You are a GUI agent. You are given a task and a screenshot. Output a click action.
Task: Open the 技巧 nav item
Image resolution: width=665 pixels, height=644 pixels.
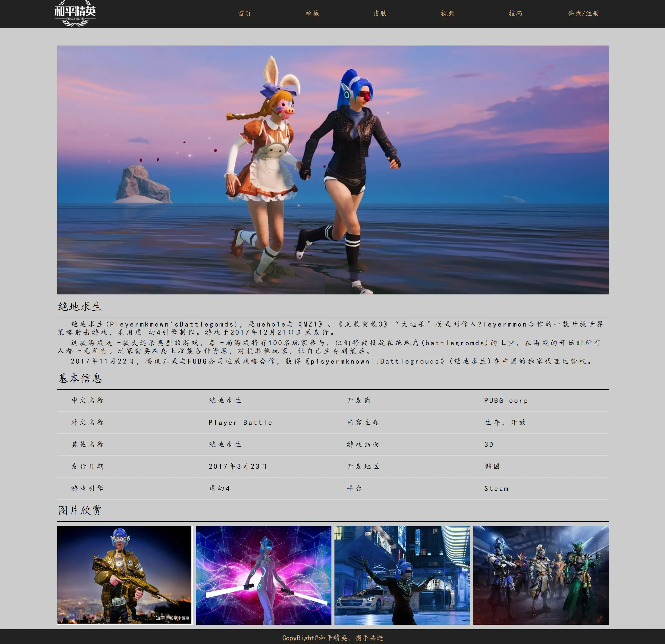click(x=516, y=14)
